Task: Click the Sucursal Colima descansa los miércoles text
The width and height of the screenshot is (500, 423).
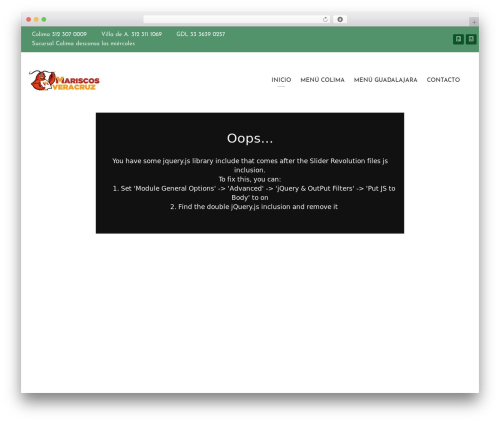Action: point(83,43)
